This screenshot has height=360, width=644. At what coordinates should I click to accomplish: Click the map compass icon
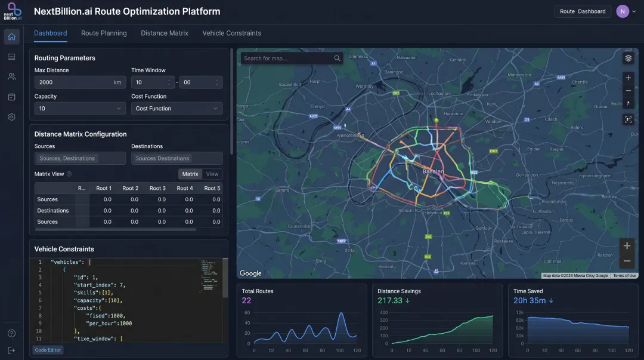(x=628, y=104)
